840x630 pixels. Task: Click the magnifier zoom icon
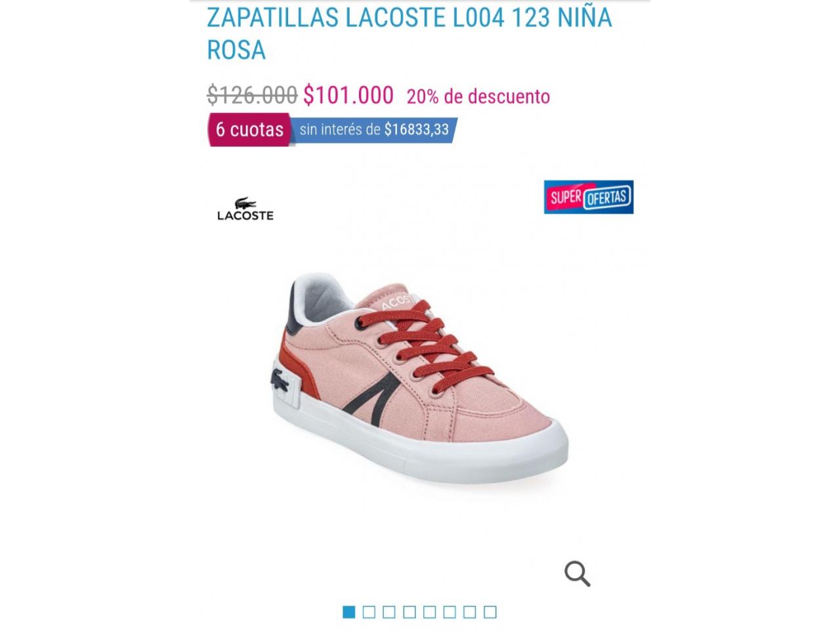click(577, 574)
